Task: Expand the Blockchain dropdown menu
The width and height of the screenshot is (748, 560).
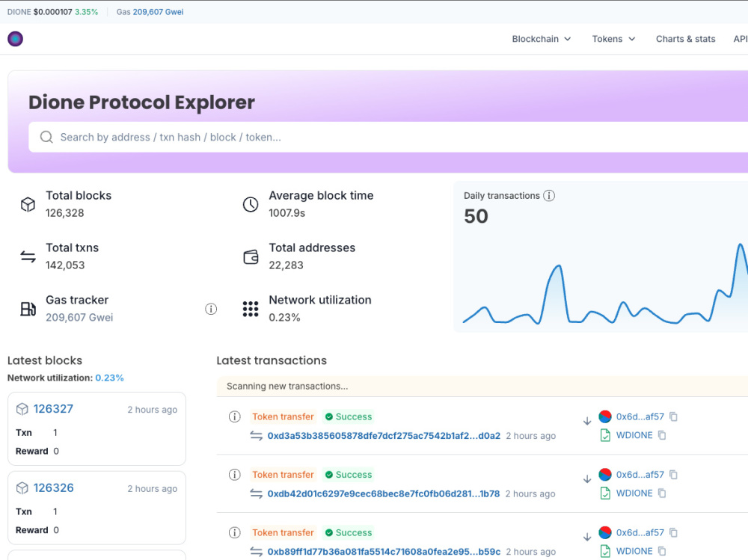Action: coord(542,39)
